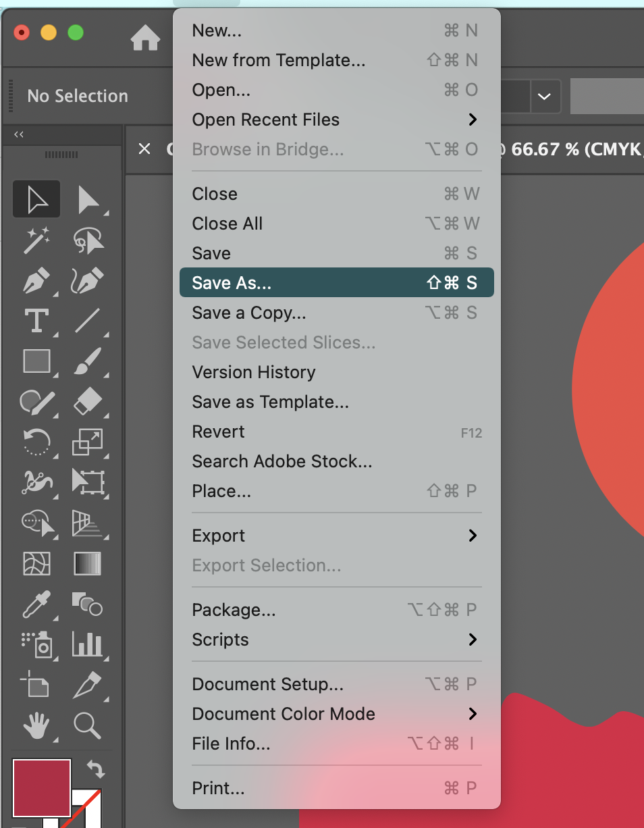
Task: Choose Document Setup menu item
Action: tap(268, 684)
